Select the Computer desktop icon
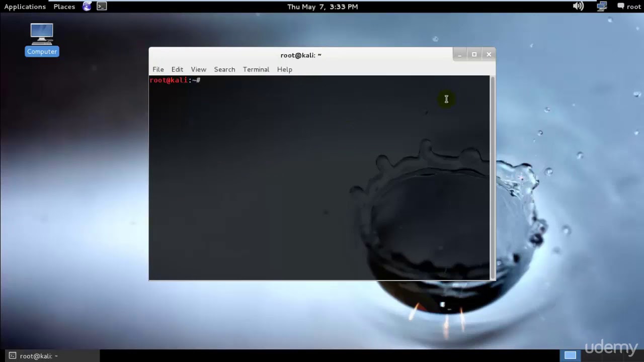The image size is (644, 362). click(x=42, y=40)
